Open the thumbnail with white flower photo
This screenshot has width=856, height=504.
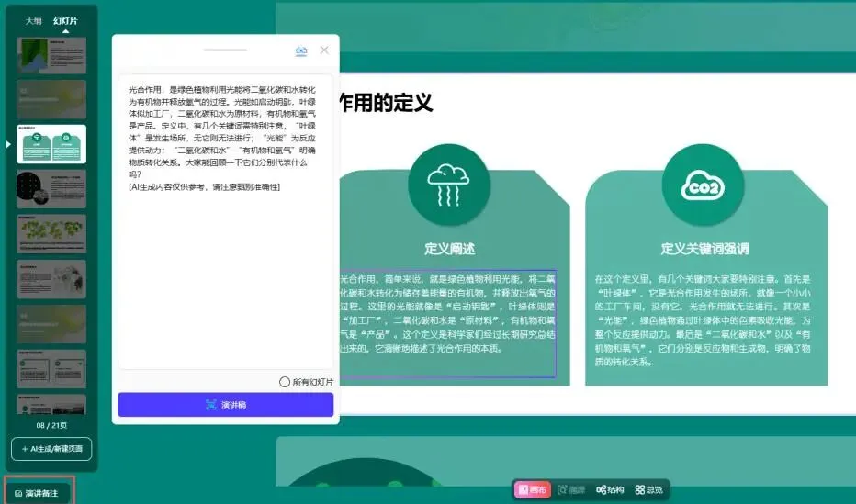pos(51,279)
